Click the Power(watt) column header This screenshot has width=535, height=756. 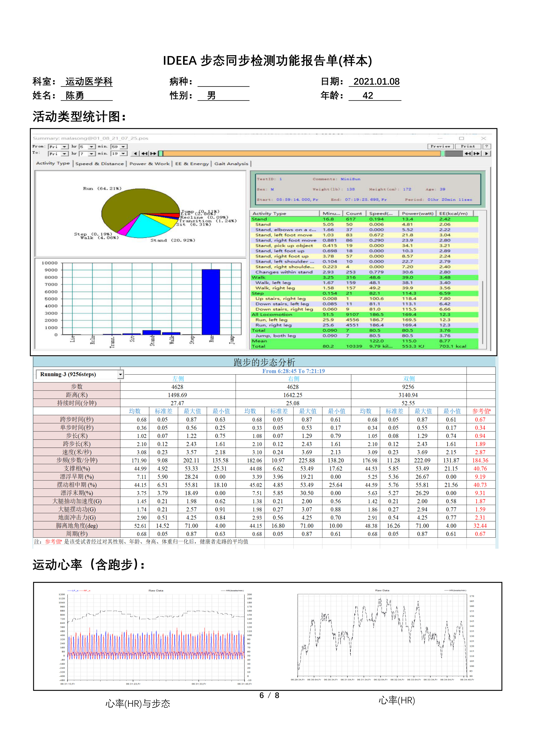[x=417, y=213]
